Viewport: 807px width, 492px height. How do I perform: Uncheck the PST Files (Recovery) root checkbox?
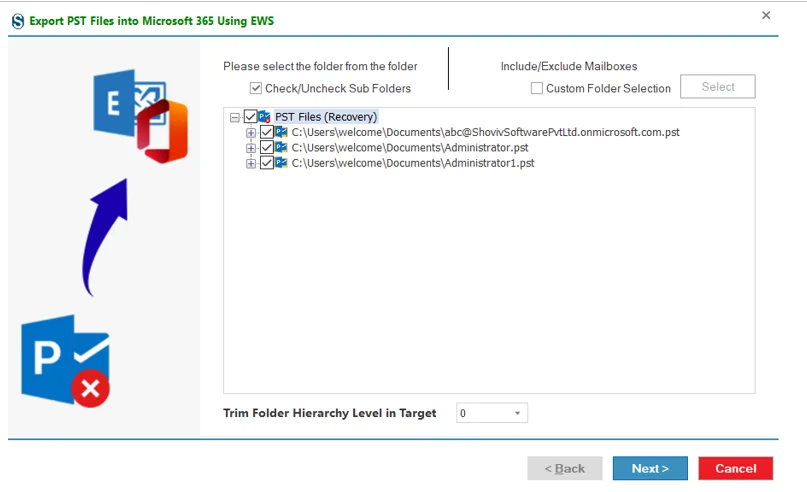click(251, 117)
